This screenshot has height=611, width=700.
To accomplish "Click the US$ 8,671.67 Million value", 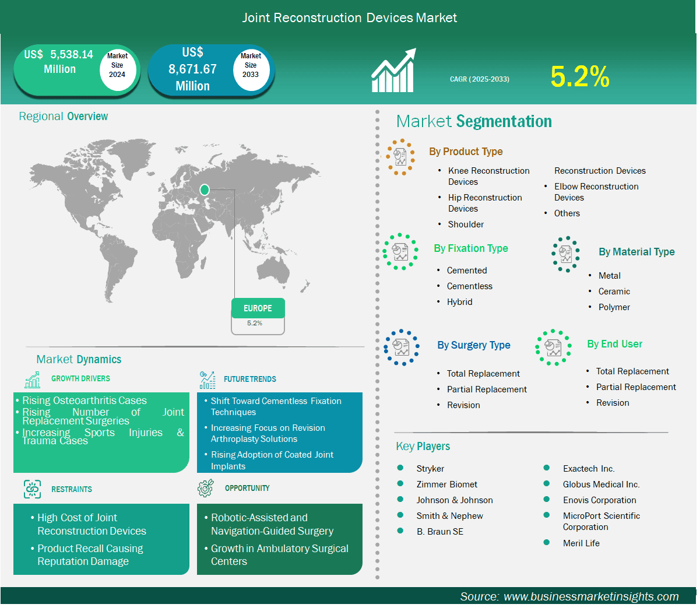I will click(192, 69).
